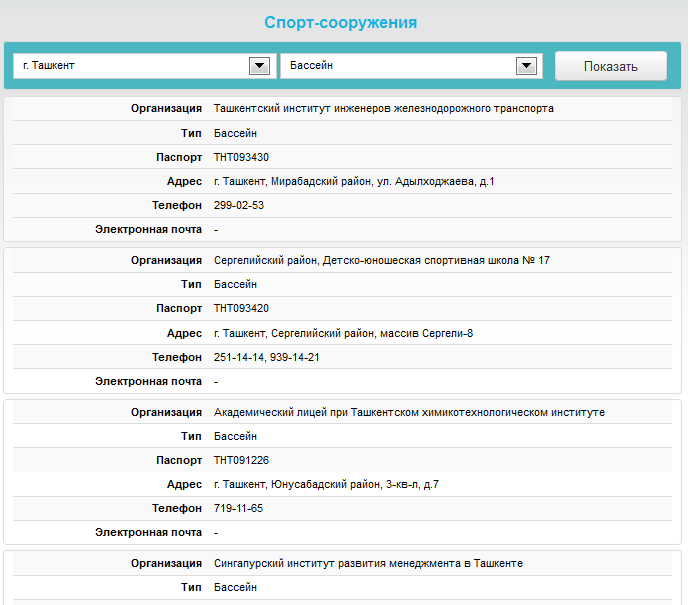The width and height of the screenshot is (689, 605).
Task: Click passport number THT093430
Action: click(241, 157)
